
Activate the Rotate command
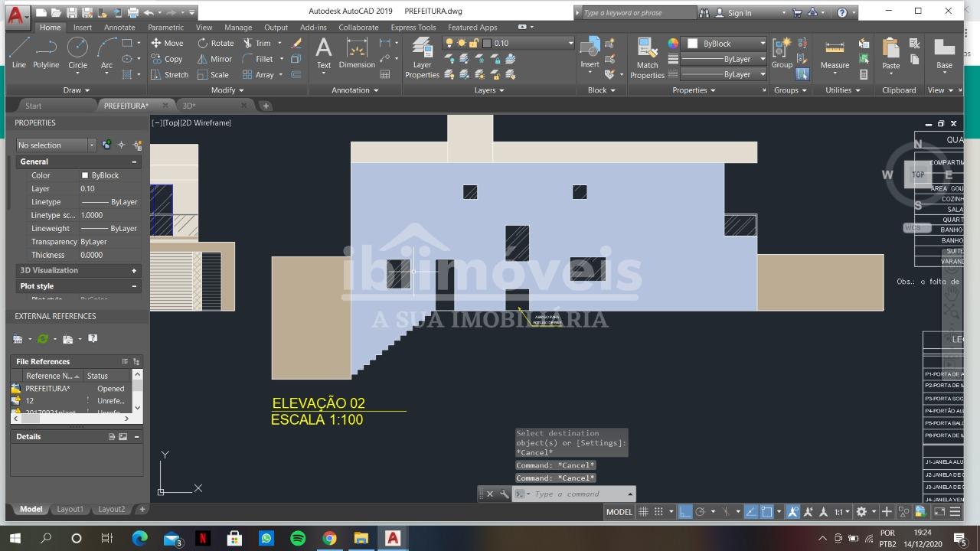215,44
